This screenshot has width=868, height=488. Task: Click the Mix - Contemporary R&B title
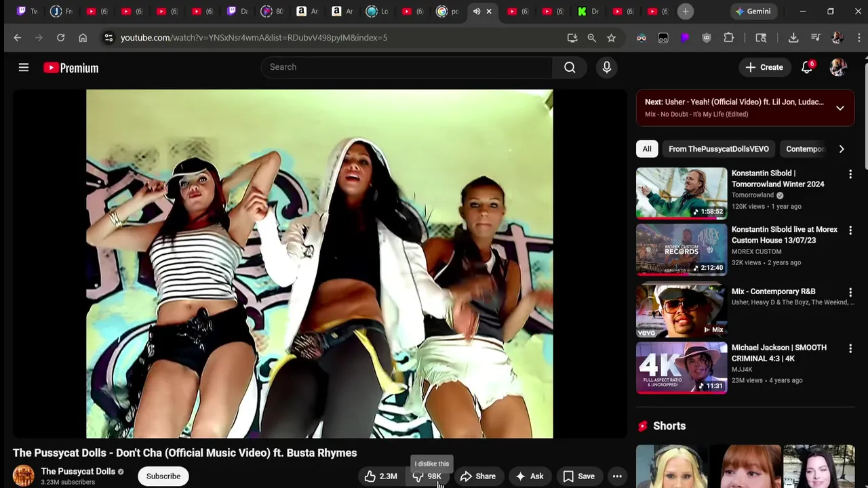click(774, 291)
